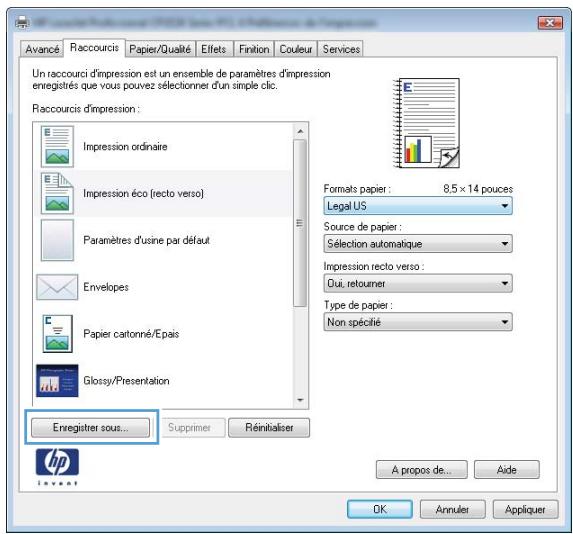Click the shortcut list scrollbar thumb
Screen dimensions: 573x534
pyautogui.click(x=300, y=223)
